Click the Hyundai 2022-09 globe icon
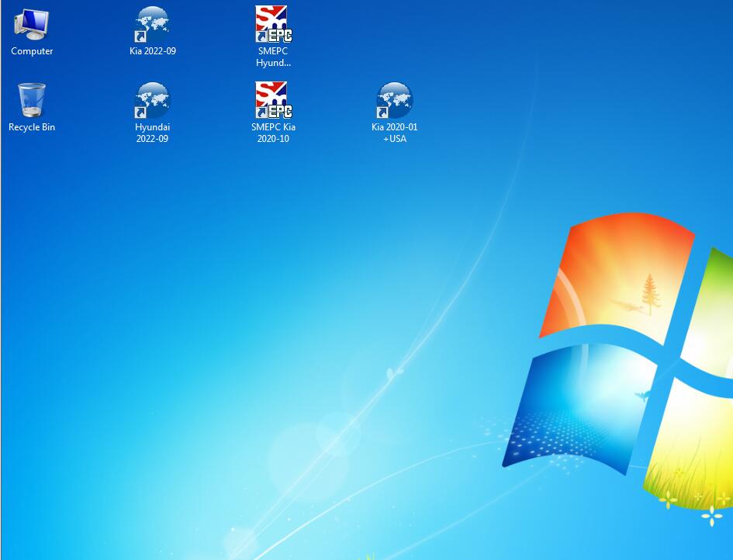The height and width of the screenshot is (560, 733). 153,101
